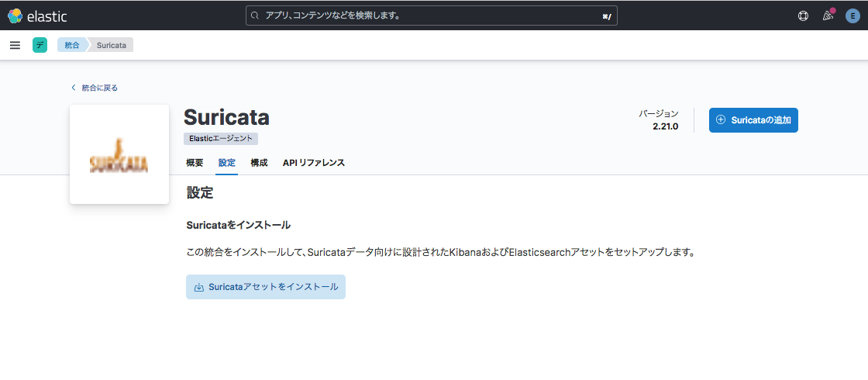Image resolution: width=868 pixels, height=380 pixels.
Task: Open the newsfeed party popper icon
Action: pos(828,16)
